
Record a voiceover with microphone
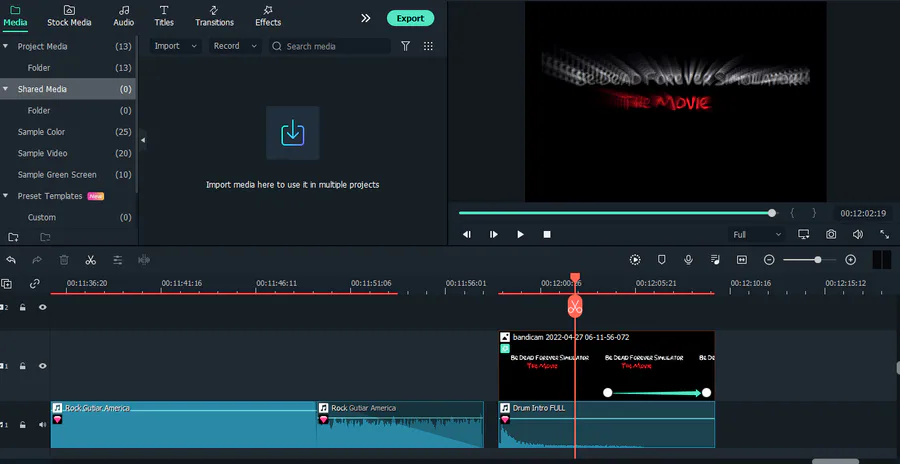[x=688, y=260]
